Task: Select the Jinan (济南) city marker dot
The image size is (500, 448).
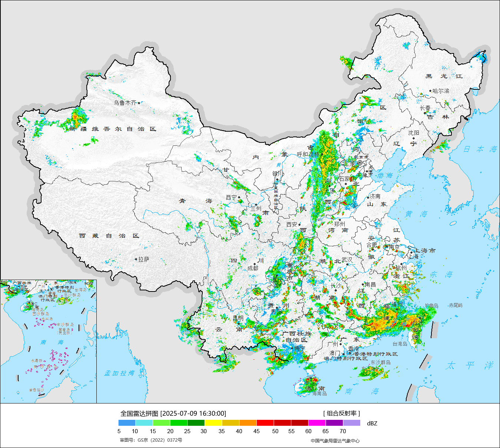Action: tap(368, 197)
